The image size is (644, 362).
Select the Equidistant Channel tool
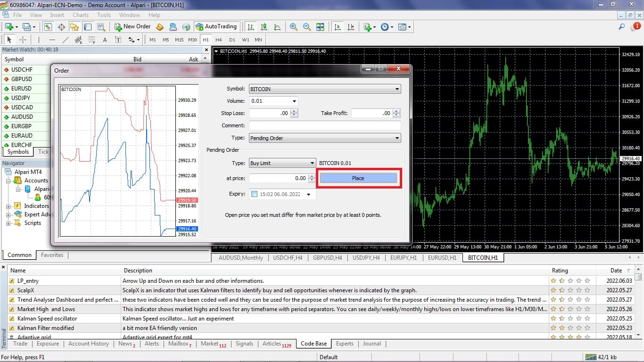point(79,40)
